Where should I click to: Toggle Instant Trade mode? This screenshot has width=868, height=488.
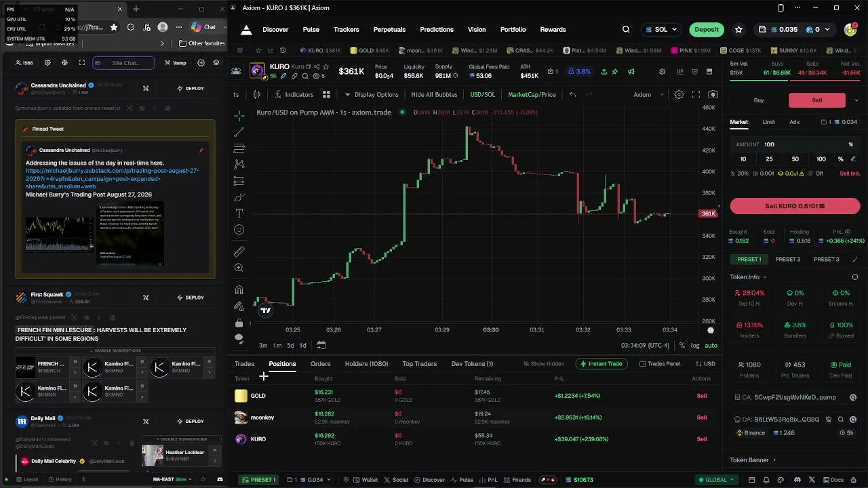[x=601, y=364]
